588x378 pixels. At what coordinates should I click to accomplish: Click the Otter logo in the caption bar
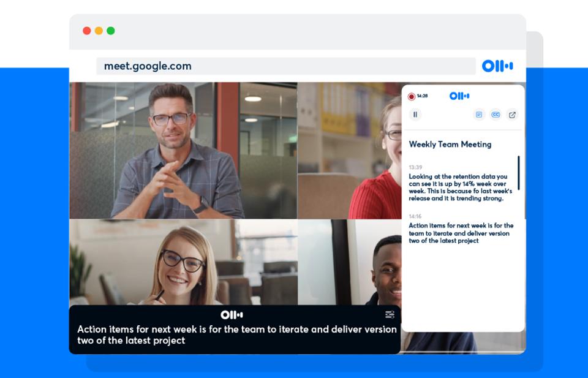point(232,315)
